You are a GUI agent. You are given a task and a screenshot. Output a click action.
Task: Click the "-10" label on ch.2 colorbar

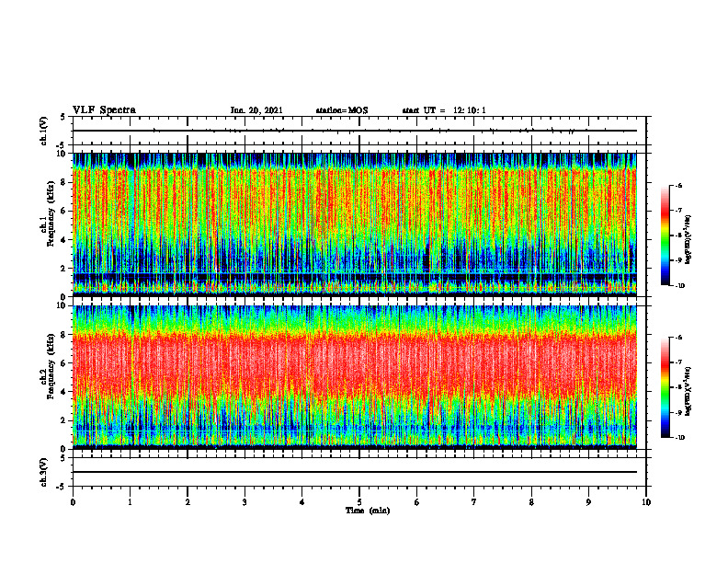click(x=679, y=437)
